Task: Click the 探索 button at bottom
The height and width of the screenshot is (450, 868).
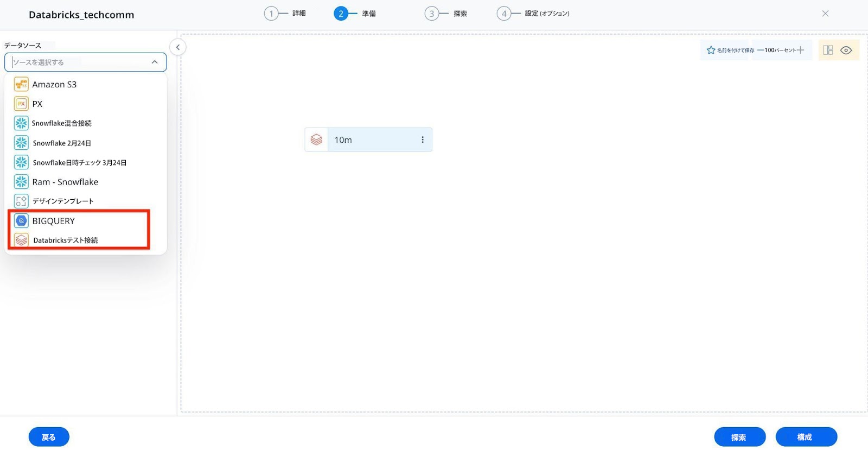Action: pos(739,437)
